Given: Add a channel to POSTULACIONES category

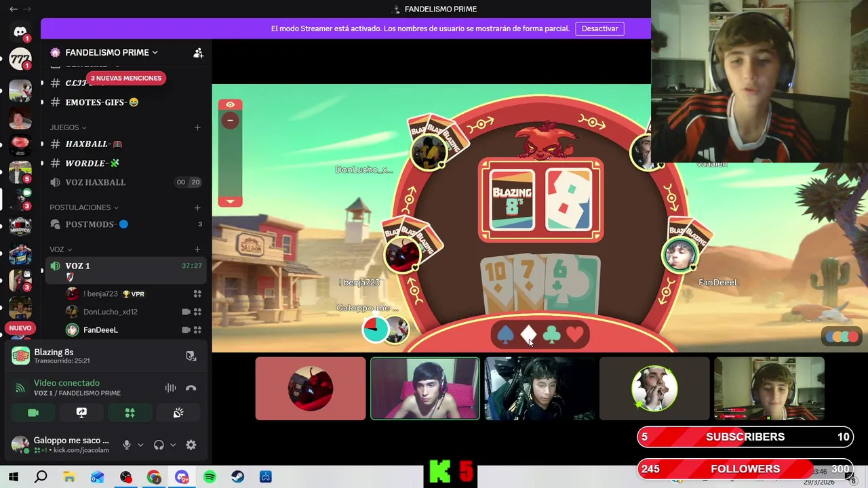Looking at the screenshot, I should point(197,207).
